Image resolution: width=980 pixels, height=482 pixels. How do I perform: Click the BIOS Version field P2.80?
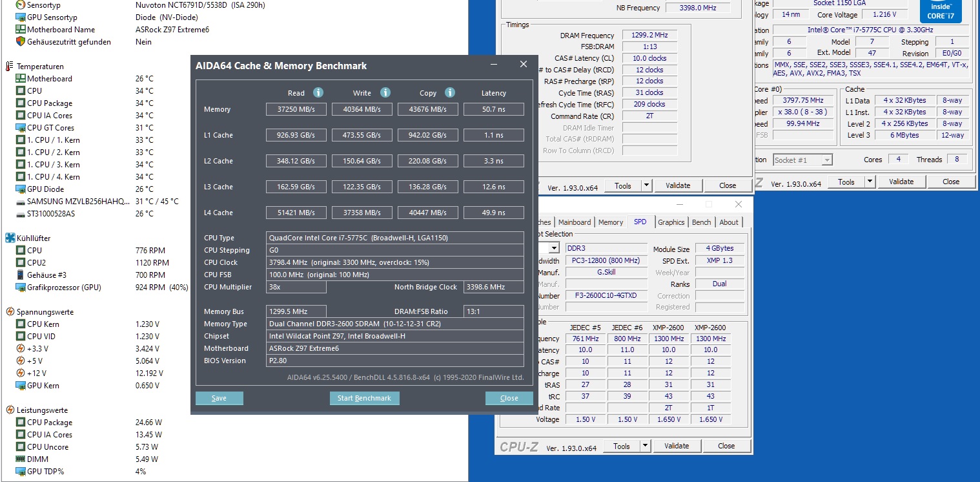pyautogui.click(x=395, y=361)
